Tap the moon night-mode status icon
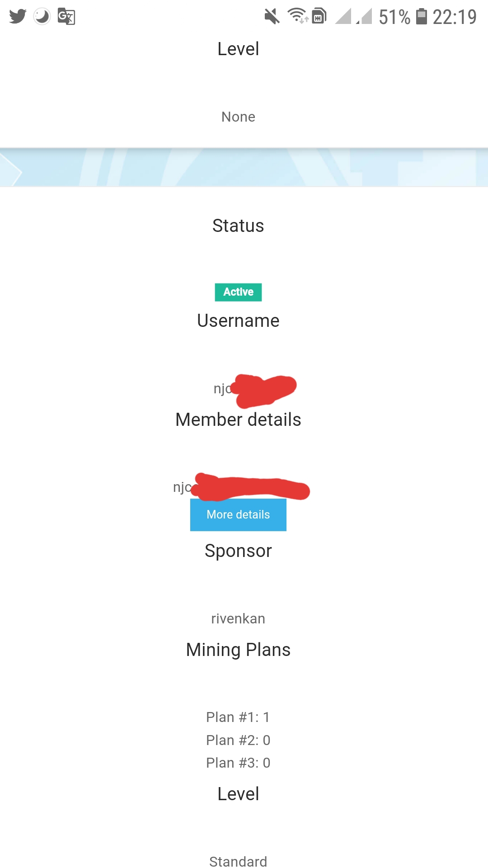 coord(42,16)
